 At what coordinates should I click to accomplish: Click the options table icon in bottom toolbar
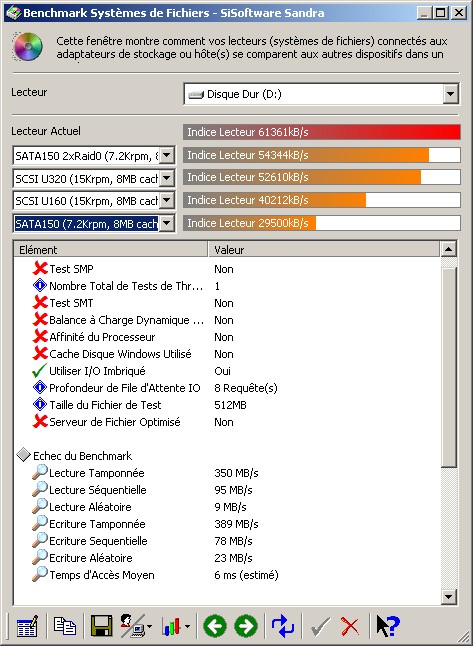coord(27,626)
